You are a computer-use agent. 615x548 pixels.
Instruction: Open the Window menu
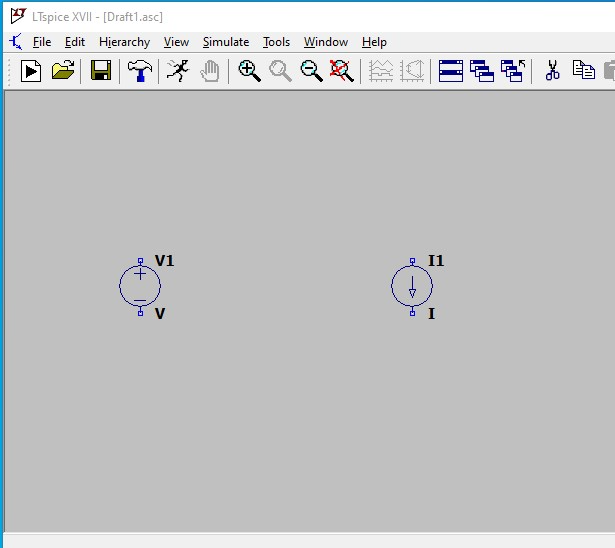click(326, 42)
